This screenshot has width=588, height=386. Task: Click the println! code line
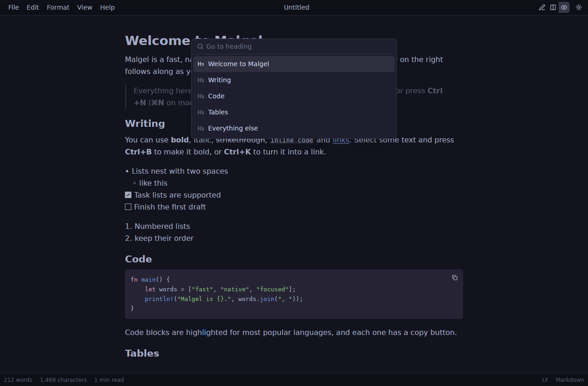pyautogui.click(x=224, y=299)
